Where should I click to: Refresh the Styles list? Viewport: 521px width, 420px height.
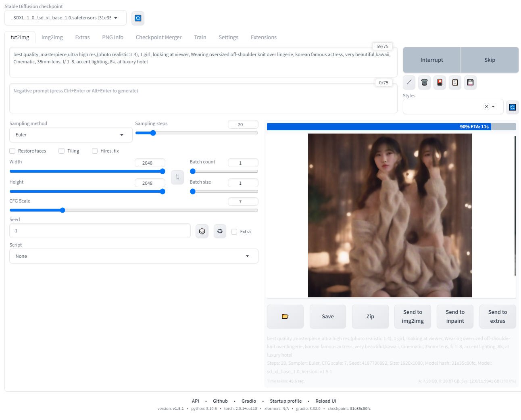512,107
